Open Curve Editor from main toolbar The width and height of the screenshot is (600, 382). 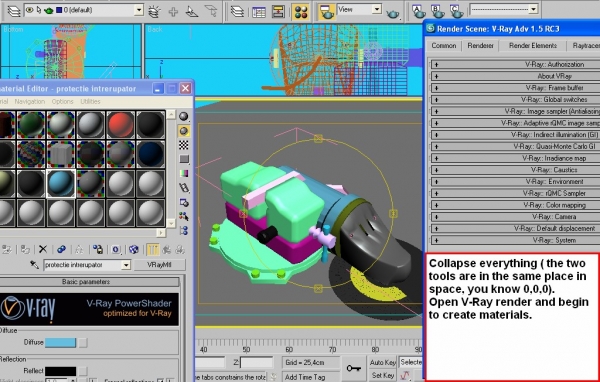(259, 12)
